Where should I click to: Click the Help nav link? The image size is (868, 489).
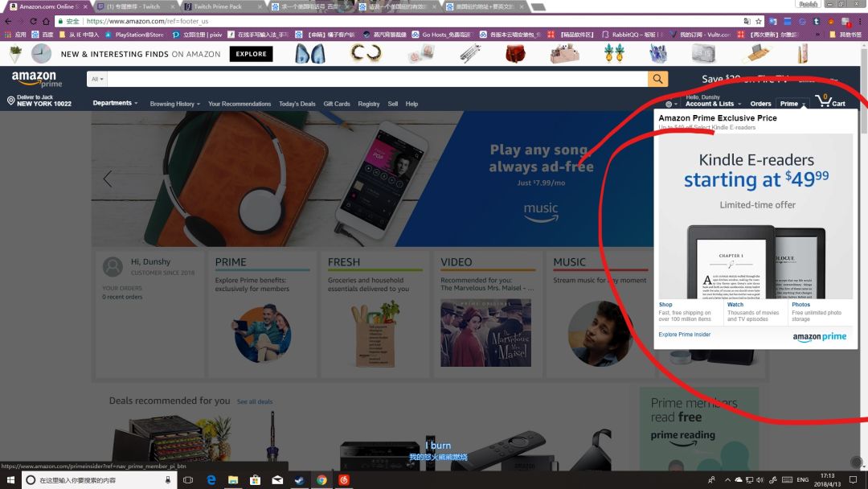411,104
